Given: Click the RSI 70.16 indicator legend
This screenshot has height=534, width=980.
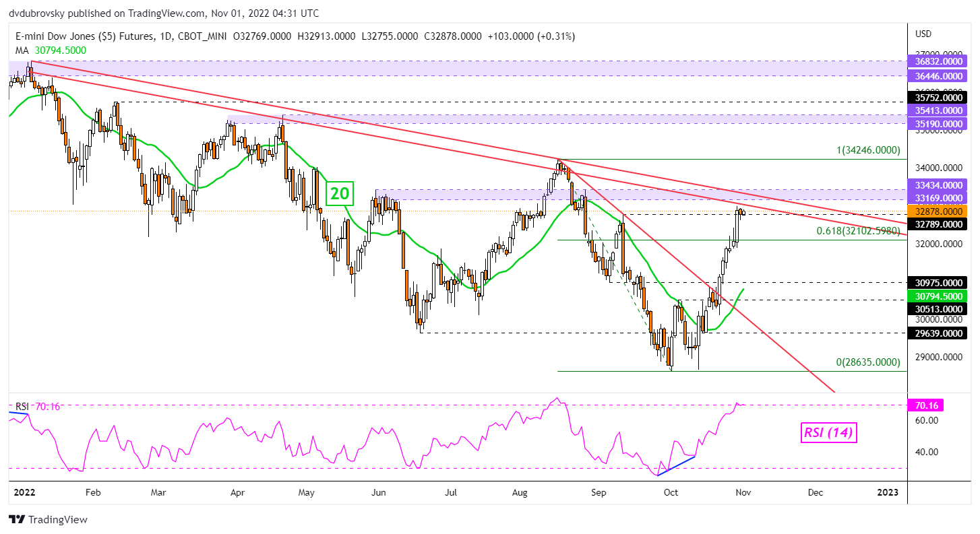Looking at the screenshot, I should pos(37,406).
